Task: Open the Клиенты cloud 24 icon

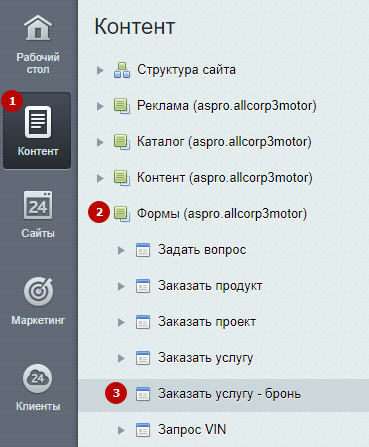Action: pos(38,378)
